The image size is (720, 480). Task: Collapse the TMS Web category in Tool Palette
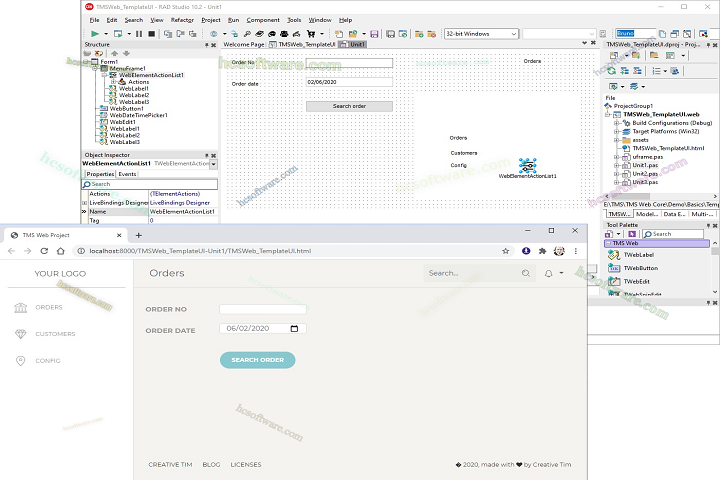point(609,243)
